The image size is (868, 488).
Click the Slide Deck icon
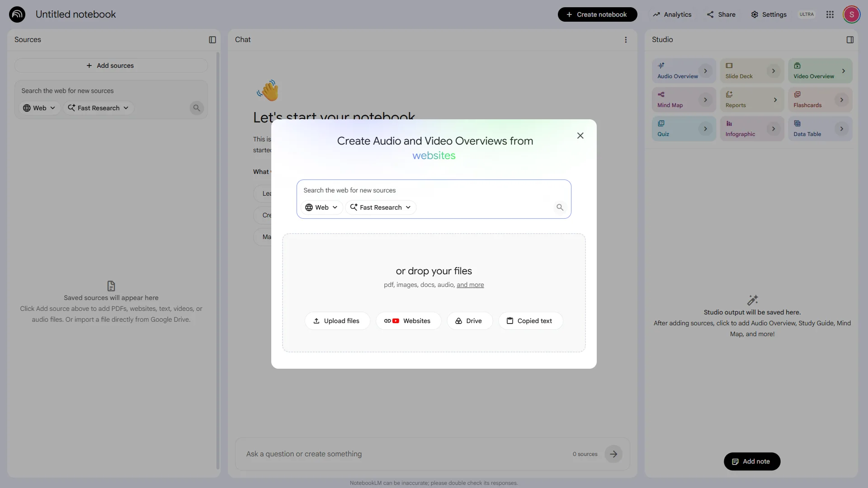coord(729,66)
